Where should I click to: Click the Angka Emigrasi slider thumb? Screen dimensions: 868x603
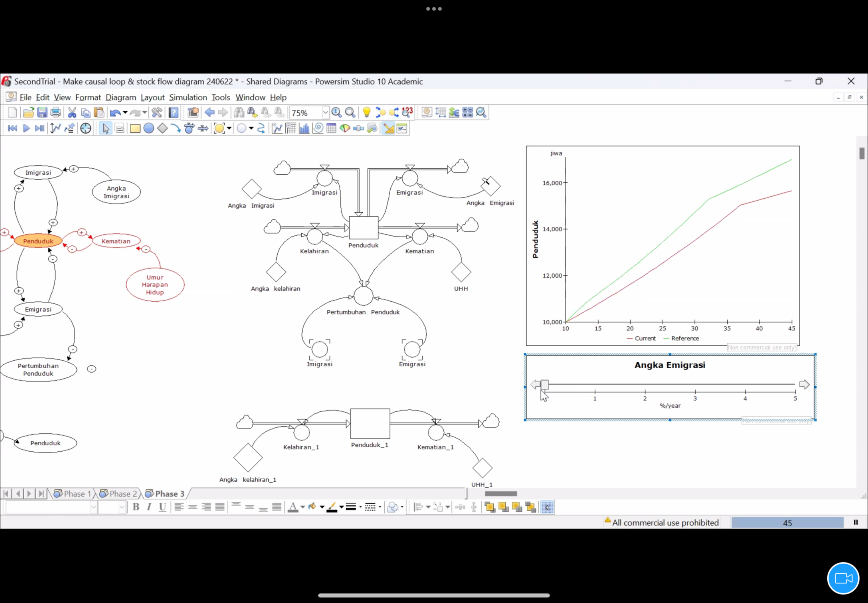(545, 385)
